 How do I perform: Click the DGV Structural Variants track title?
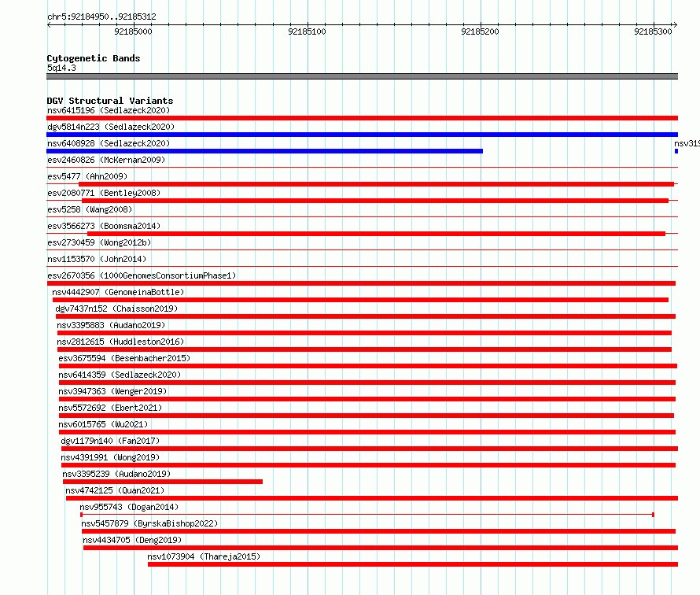[110, 101]
